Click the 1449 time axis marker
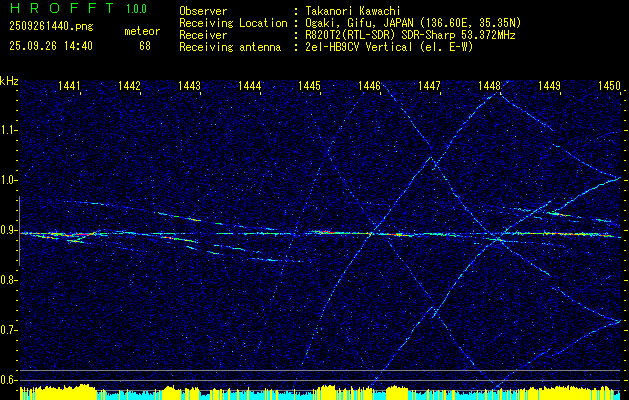This screenshot has width=629, height=400. point(550,85)
